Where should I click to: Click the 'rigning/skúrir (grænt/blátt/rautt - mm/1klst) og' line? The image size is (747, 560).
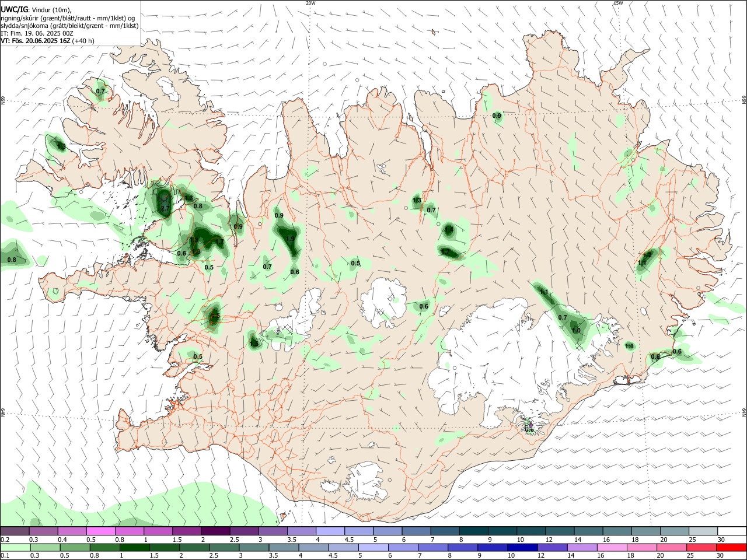[x=68, y=18]
